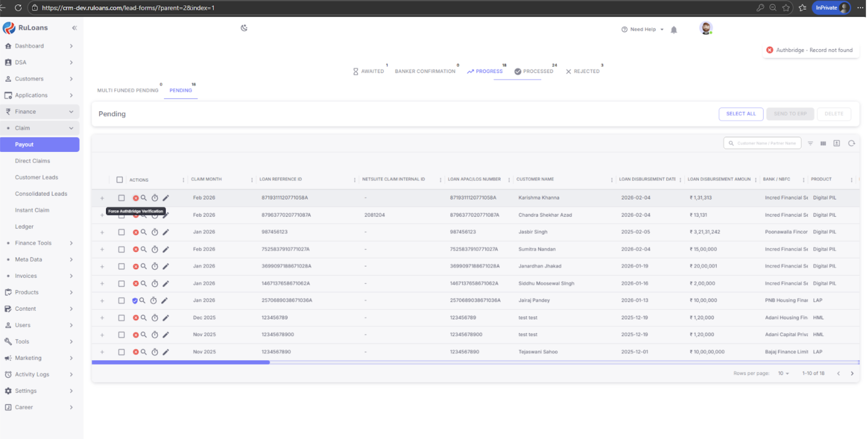Collapse the sidebar with the double-chevron icon
Screen dimensions: 868x439
click(x=74, y=28)
